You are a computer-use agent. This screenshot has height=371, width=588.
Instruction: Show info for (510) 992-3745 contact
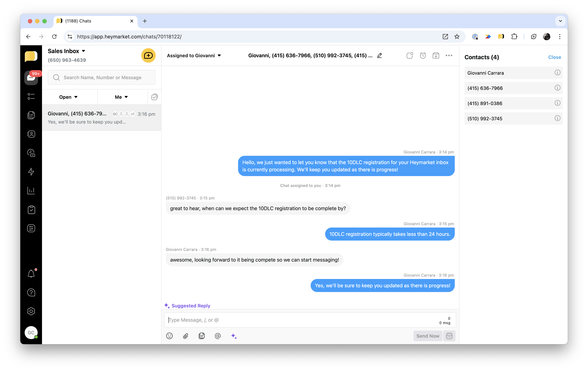point(557,118)
